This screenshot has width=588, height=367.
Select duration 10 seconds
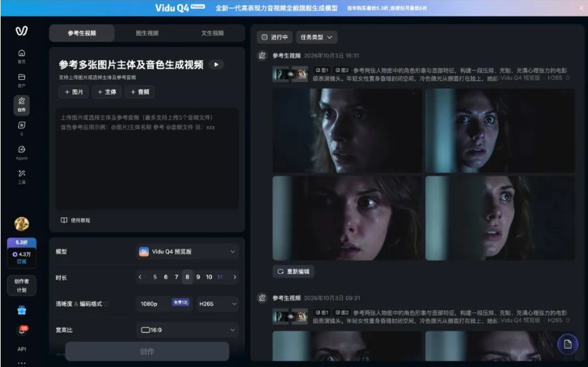[209, 277]
